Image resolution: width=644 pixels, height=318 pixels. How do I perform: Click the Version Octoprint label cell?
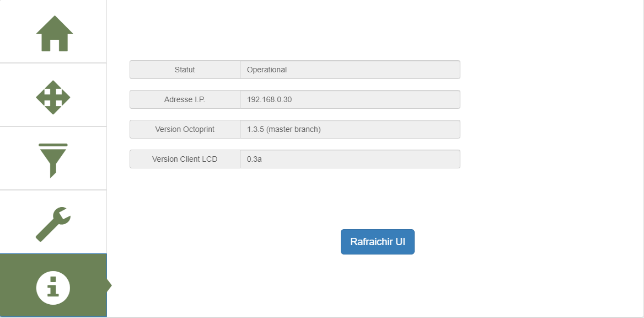[x=185, y=129]
